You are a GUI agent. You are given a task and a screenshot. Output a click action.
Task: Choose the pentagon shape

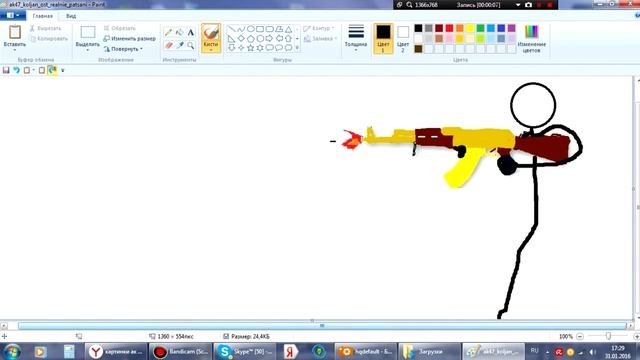click(x=251, y=38)
